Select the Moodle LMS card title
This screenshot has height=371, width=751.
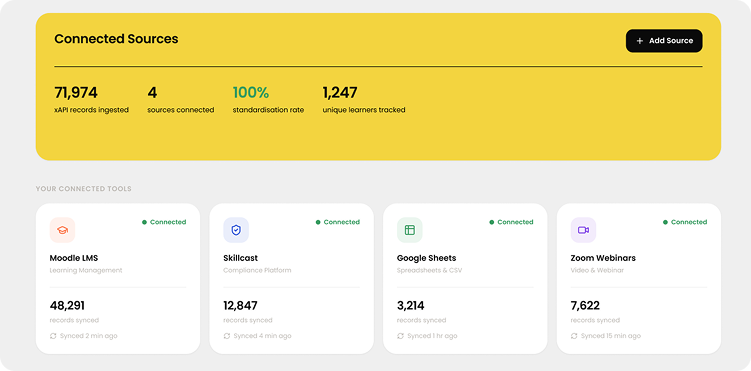(74, 258)
